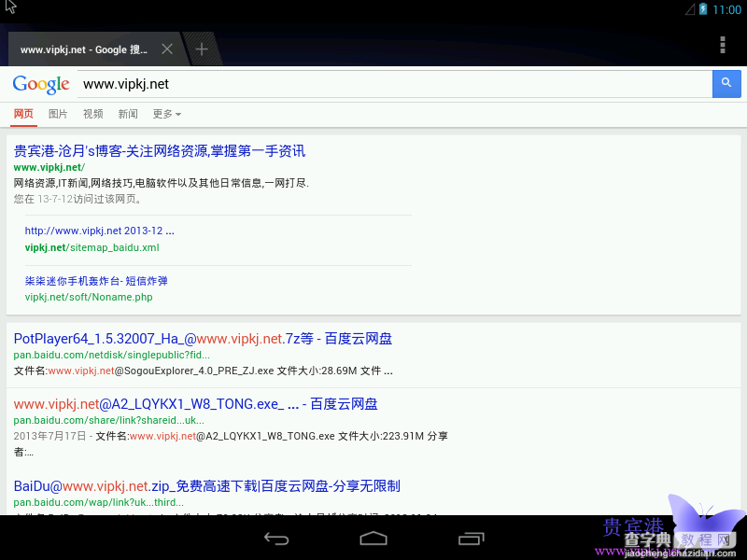The height and width of the screenshot is (560, 747).
Task: Tap the signal strength status icon
Action: [x=690, y=9]
